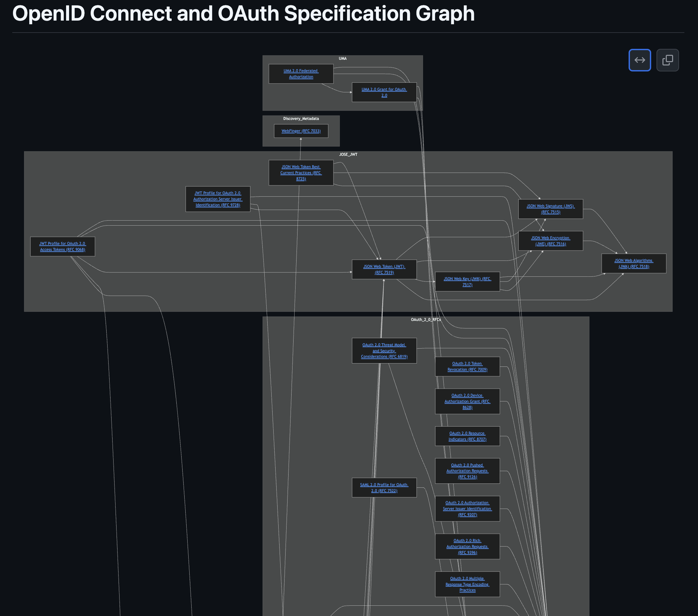Open OAuth 2.0 Rich Authorization Requests link
The height and width of the screenshot is (616, 698).
point(467,546)
